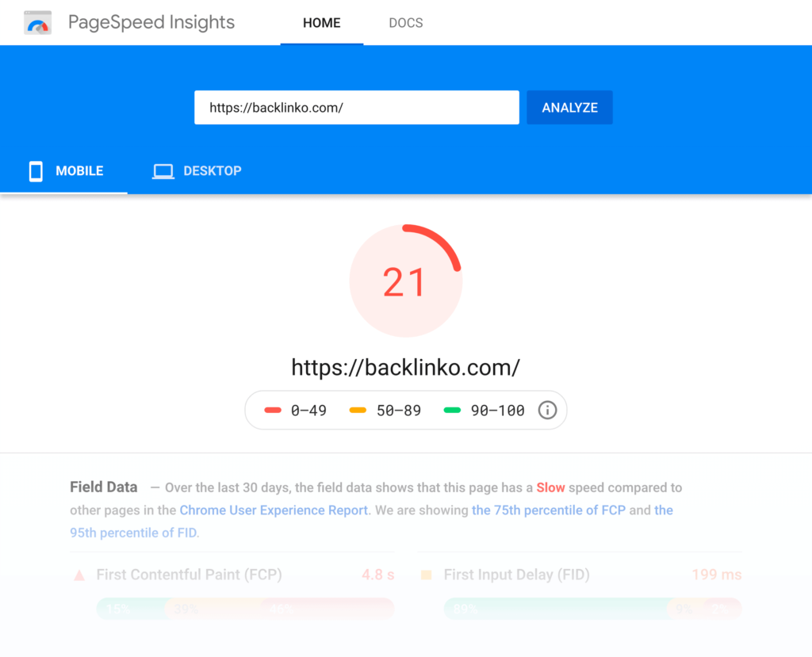
Task: Click the URL input field
Action: pos(356,107)
